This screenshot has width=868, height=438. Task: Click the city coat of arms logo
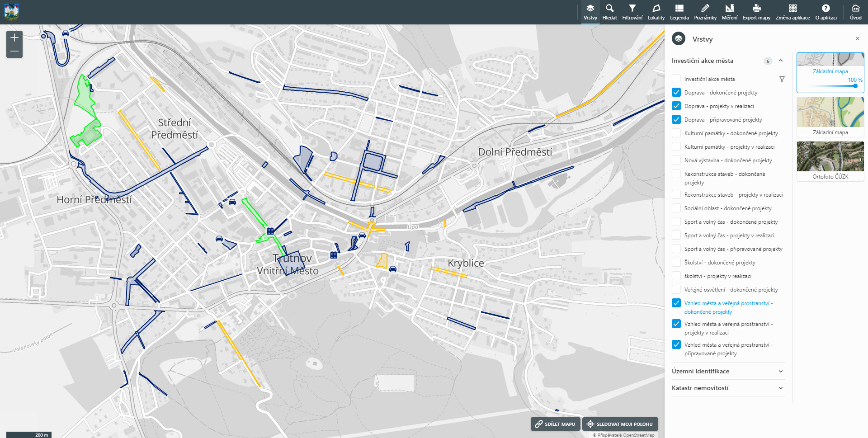11,12
